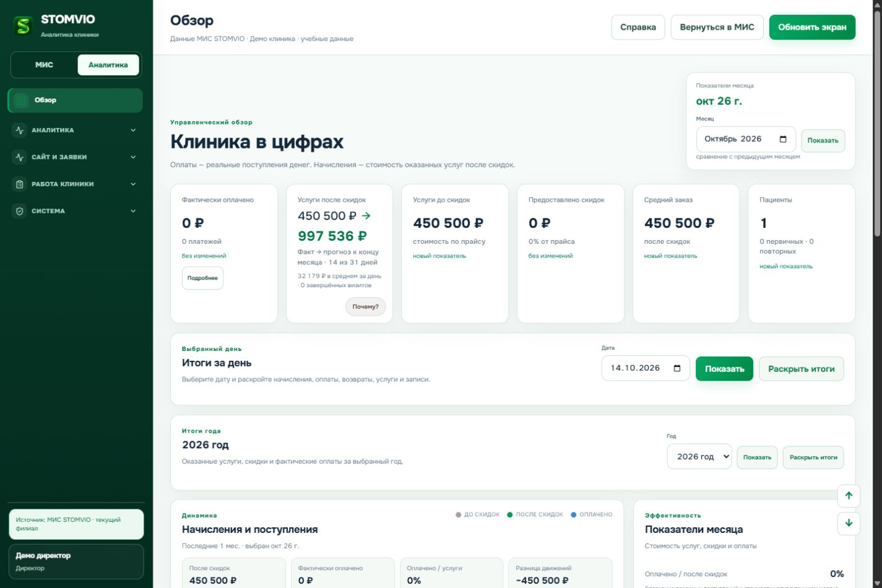The image size is (882, 588).
Task: Click the Аналитика pulse icon
Action: pyautogui.click(x=20, y=131)
